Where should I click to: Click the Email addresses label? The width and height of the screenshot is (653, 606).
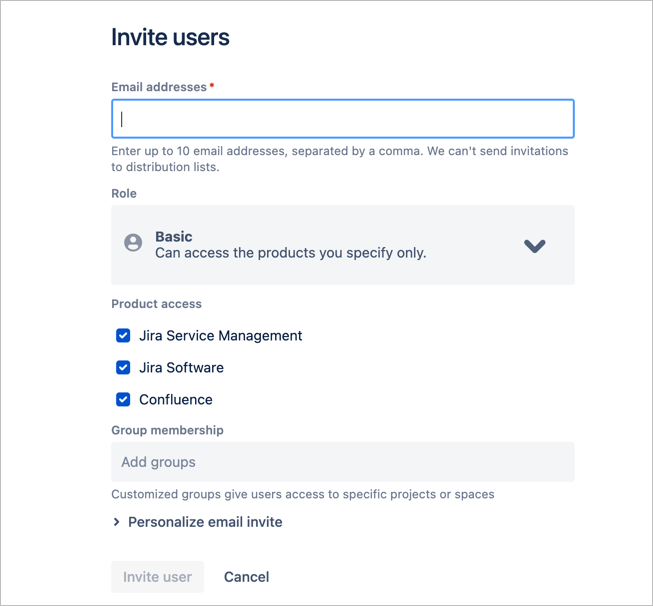[159, 87]
